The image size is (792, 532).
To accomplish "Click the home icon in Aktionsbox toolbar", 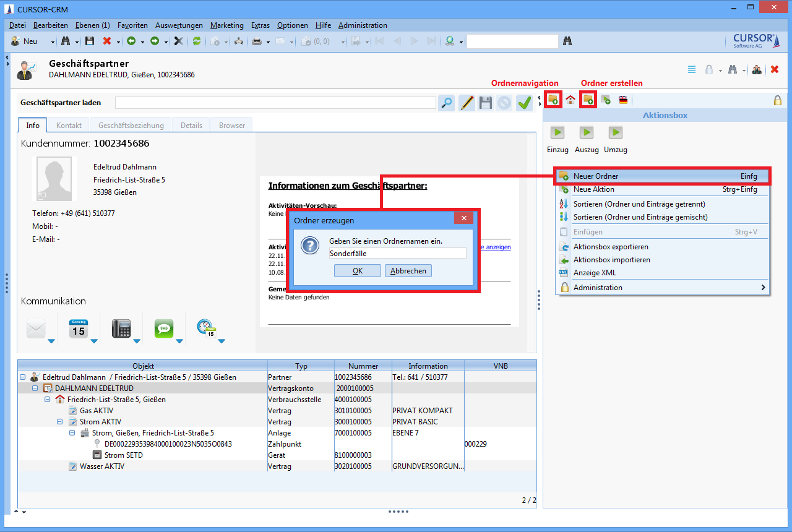I will tap(570, 100).
